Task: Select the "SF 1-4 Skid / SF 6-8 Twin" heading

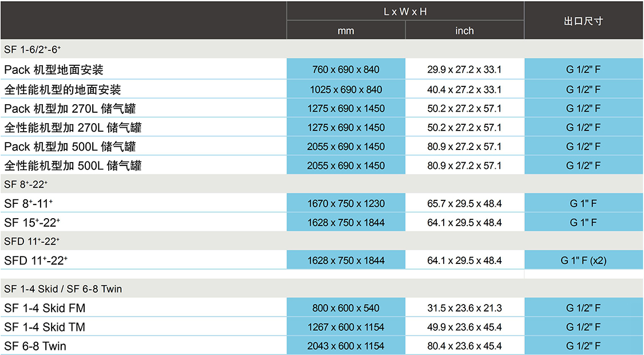Action: (x=63, y=289)
